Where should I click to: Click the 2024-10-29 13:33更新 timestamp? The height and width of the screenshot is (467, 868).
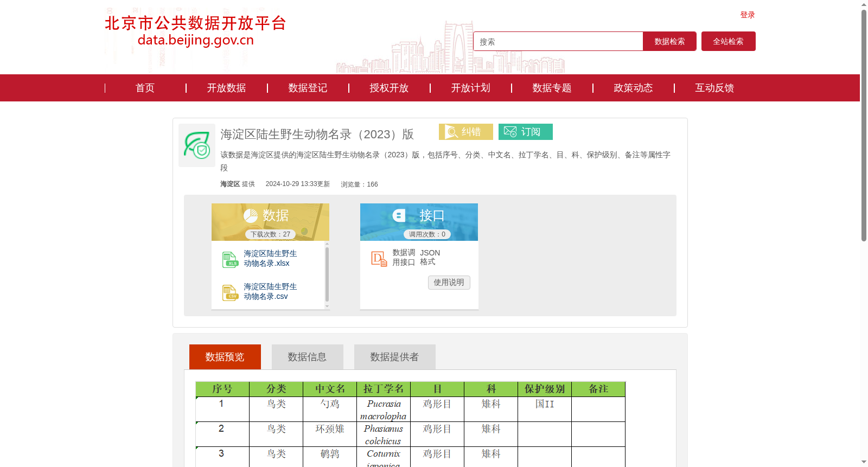[297, 184]
